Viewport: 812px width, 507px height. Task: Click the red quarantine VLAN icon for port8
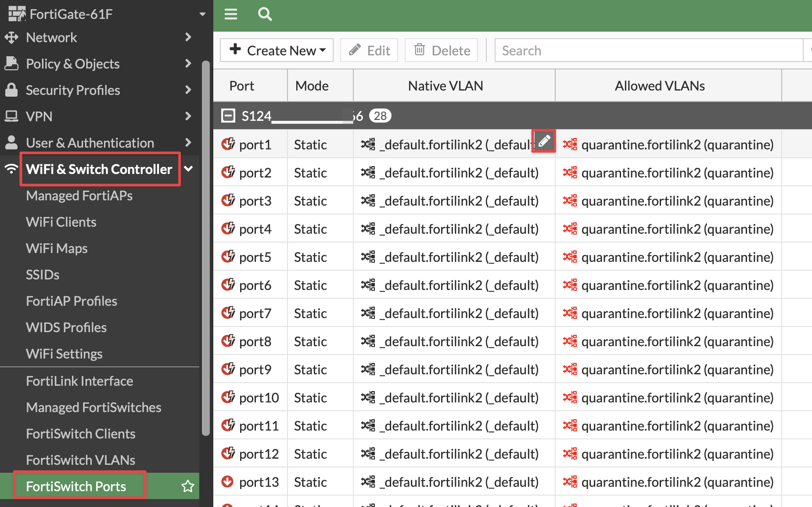coord(570,341)
